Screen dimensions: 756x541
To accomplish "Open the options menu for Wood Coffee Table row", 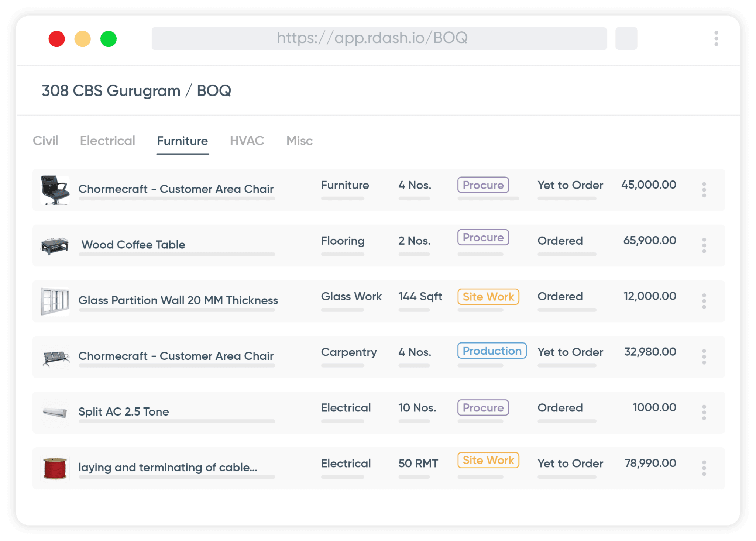I will pos(704,245).
